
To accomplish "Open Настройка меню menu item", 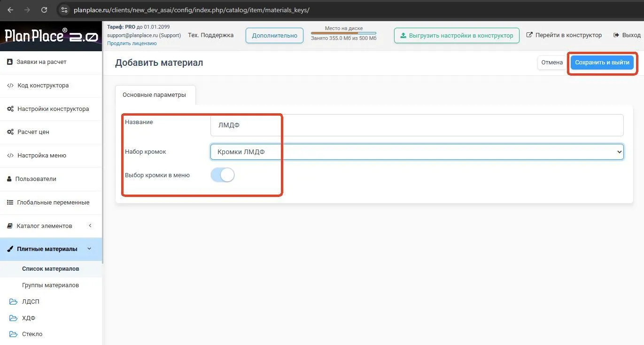I will [51, 156].
